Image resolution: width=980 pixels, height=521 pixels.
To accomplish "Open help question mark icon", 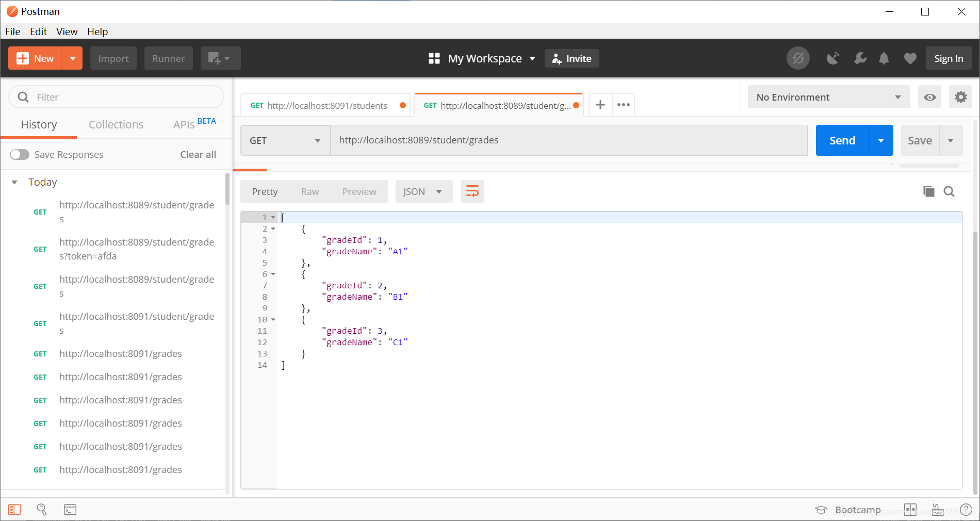I will [x=966, y=510].
